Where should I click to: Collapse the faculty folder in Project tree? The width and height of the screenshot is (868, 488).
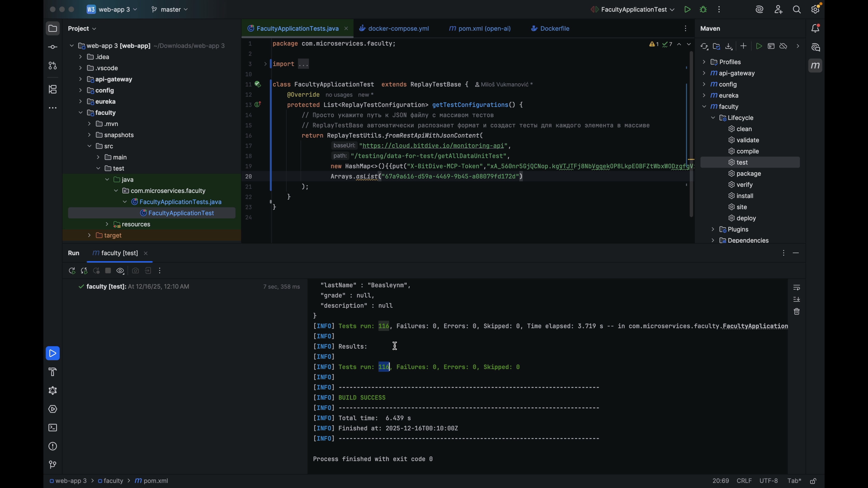tap(80, 113)
